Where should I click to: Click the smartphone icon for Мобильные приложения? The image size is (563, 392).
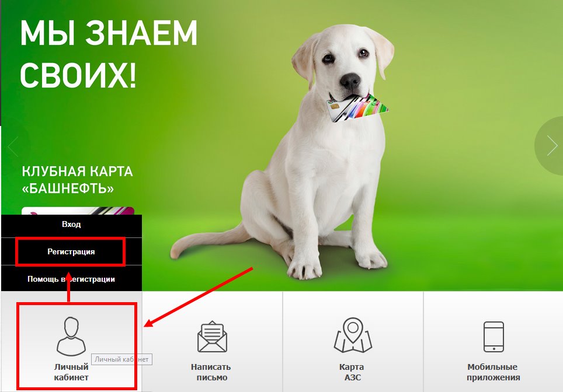coord(494,337)
